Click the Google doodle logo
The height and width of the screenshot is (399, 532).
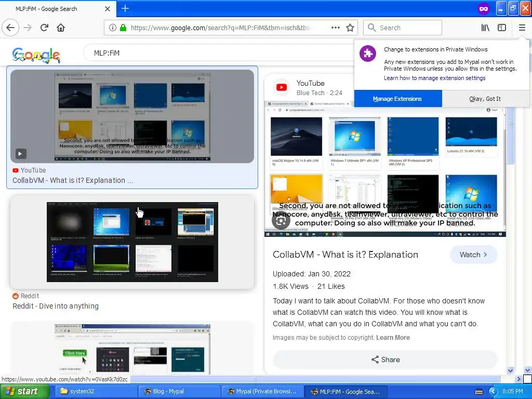pyautogui.click(x=36, y=55)
